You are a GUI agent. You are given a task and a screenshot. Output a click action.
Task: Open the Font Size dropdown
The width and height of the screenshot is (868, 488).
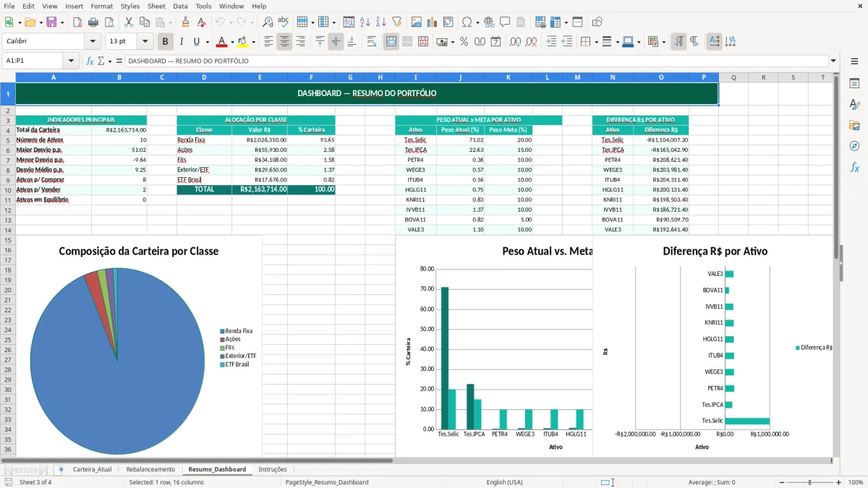tap(145, 42)
